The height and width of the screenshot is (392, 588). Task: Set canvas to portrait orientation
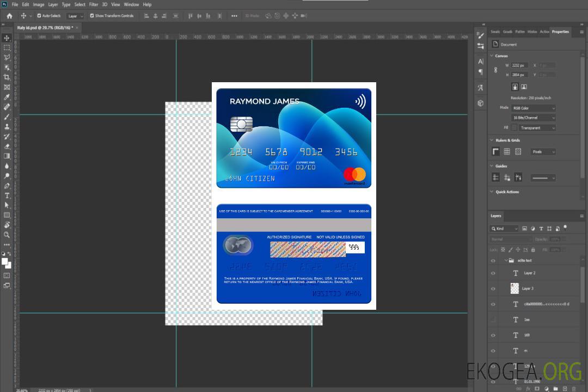(x=515, y=87)
